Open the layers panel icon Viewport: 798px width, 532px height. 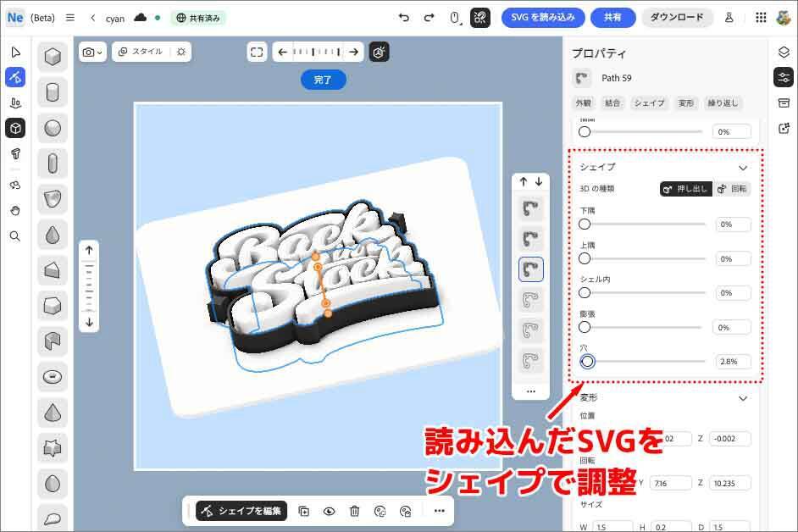pyautogui.click(x=784, y=52)
